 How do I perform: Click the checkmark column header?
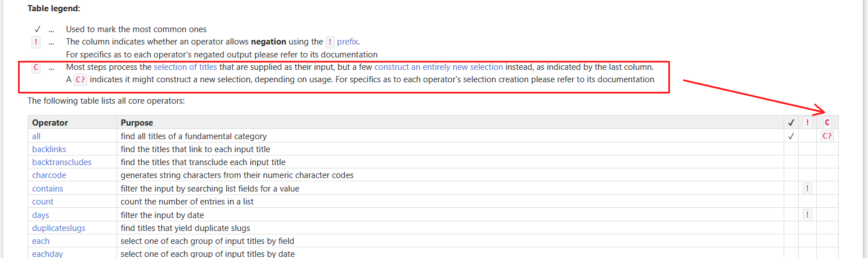(x=791, y=122)
